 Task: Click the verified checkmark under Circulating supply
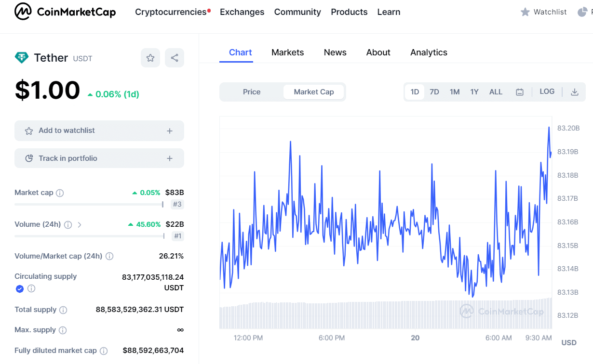(x=20, y=289)
